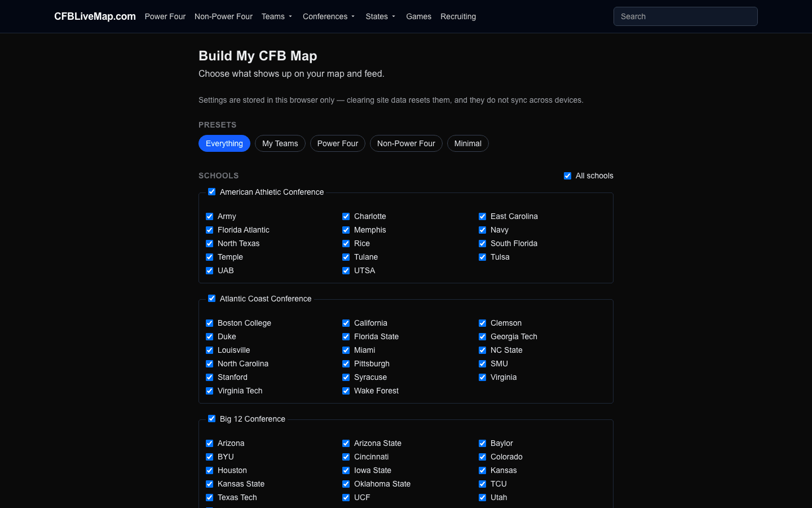Viewport: 812px width, 508px height.
Task: Toggle the UTSA checkbox
Action: coord(346,270)
